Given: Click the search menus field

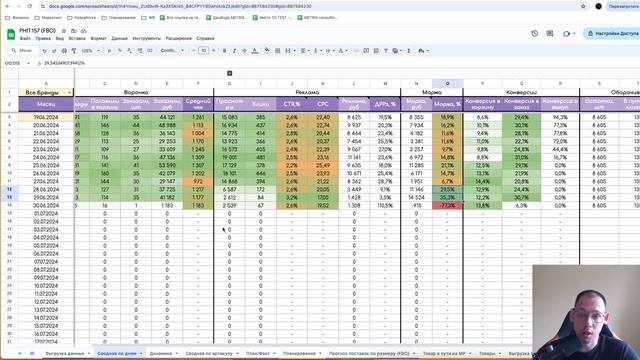Looking at the screenshot, I should coord(22,51).
